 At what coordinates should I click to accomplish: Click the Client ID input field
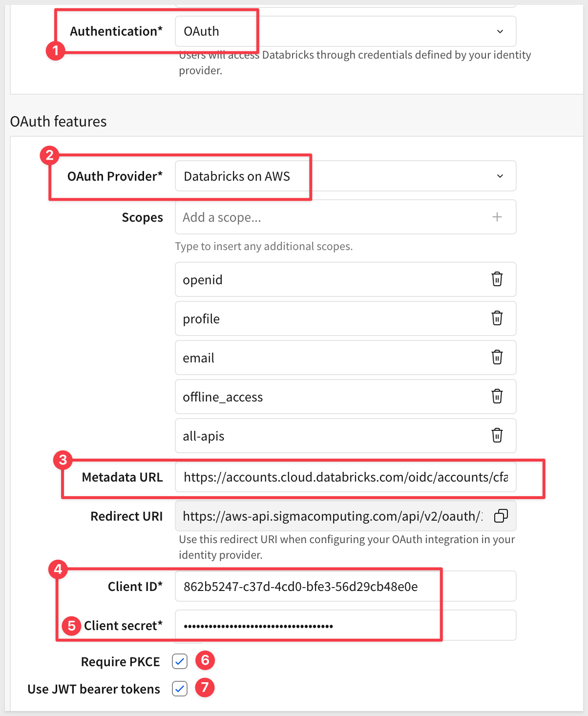(345, 586)
